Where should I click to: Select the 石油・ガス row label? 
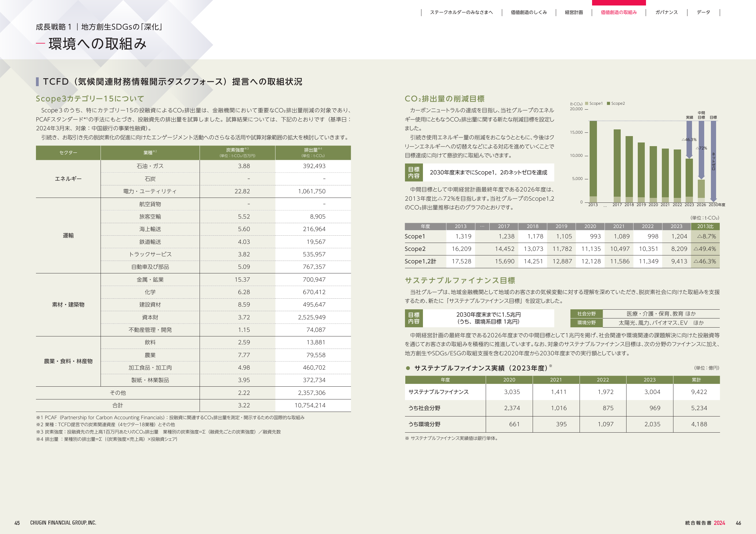(x=150, y=166)
